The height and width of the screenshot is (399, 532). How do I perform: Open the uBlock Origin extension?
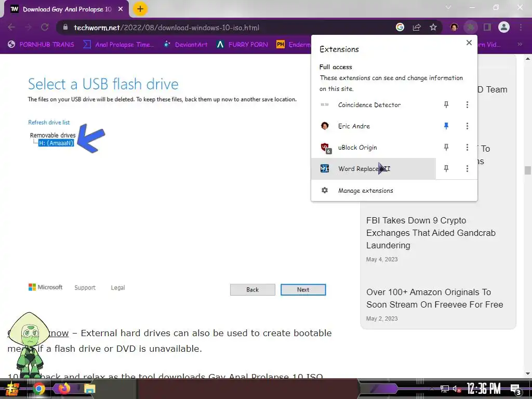373,148
